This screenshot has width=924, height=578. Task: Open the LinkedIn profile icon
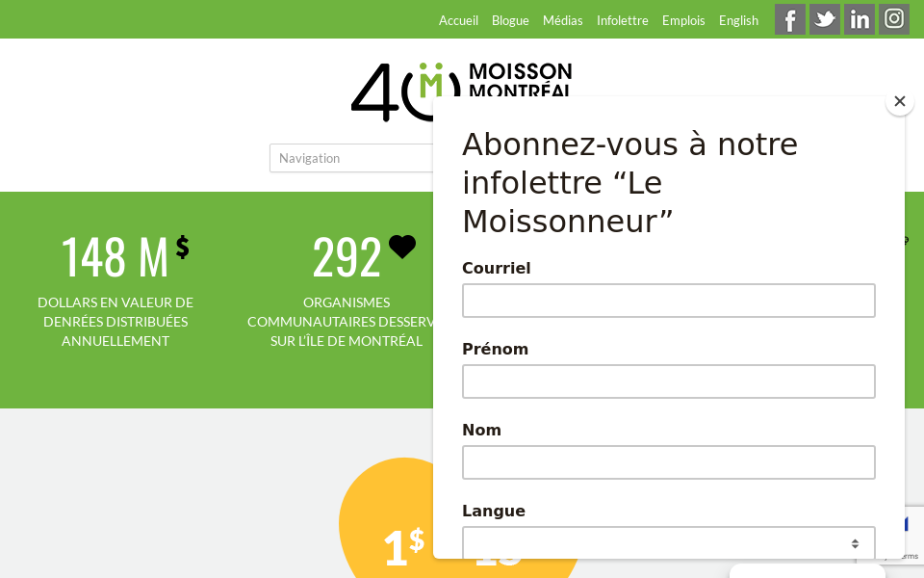(859, 19)
